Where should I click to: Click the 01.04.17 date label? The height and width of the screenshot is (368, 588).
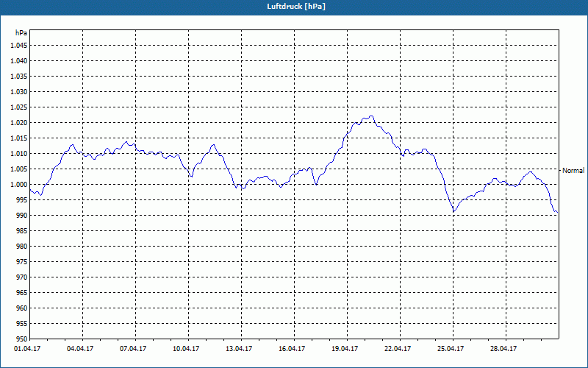pos(27,349)
